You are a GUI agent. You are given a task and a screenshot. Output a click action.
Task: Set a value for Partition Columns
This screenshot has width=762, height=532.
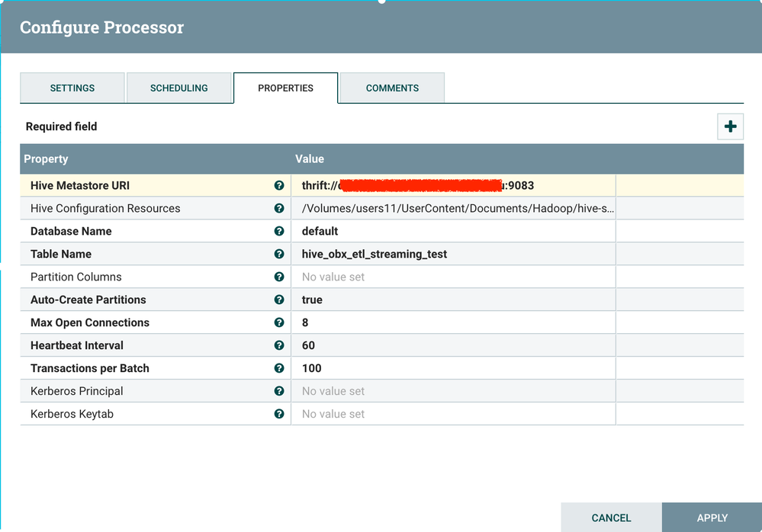[453, 277]
